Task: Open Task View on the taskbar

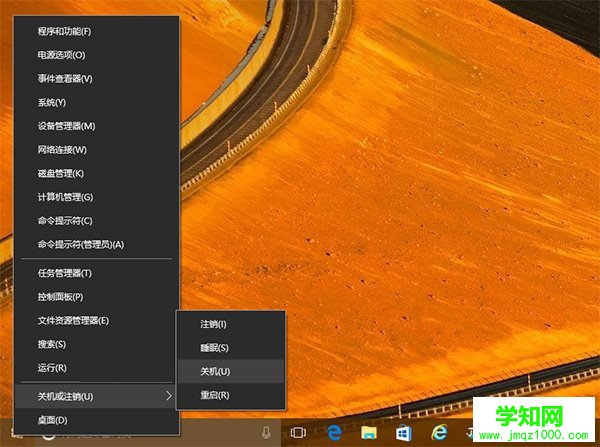Action: click(x=298, y=433)
